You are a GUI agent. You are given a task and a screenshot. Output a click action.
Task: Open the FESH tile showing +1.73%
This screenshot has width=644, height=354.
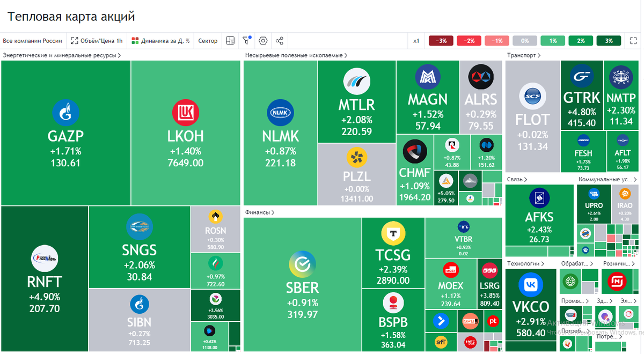(583, 151)
